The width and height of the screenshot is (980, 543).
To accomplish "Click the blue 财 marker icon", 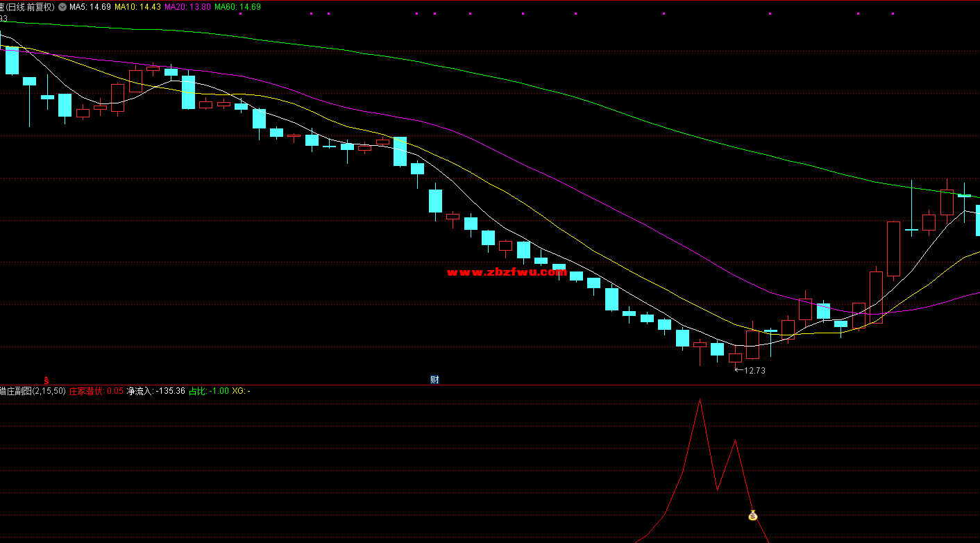I will 434,379.
